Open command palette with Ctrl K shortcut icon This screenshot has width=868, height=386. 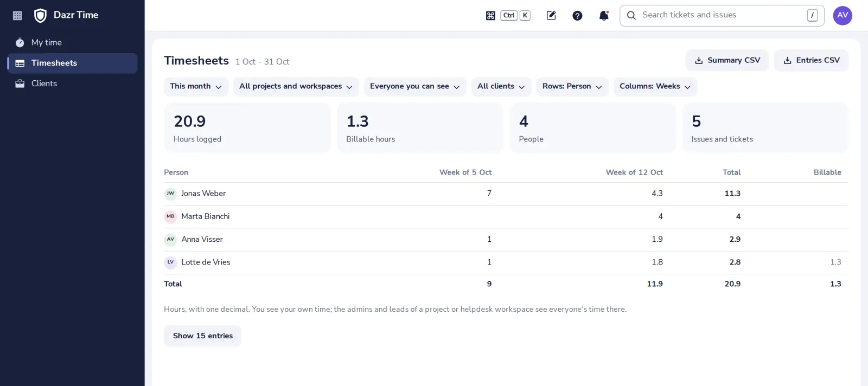click(x=490, y=16)
